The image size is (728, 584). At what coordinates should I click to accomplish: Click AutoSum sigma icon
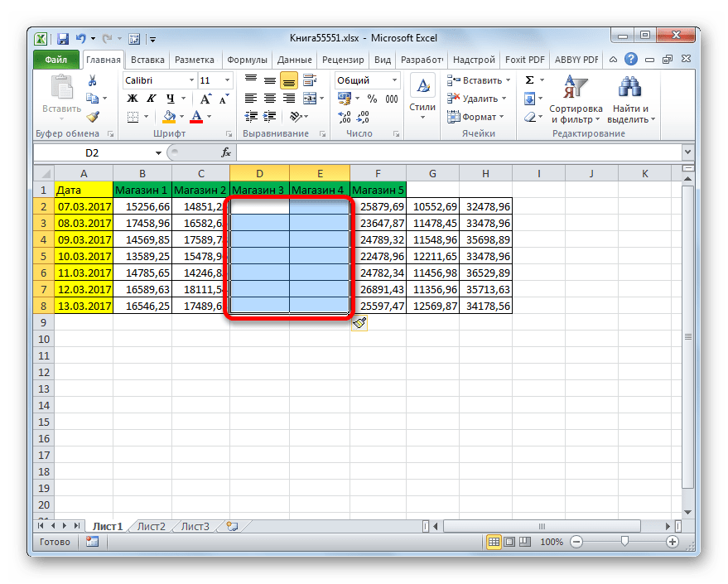pyautogui.click(x=530, y=80)
